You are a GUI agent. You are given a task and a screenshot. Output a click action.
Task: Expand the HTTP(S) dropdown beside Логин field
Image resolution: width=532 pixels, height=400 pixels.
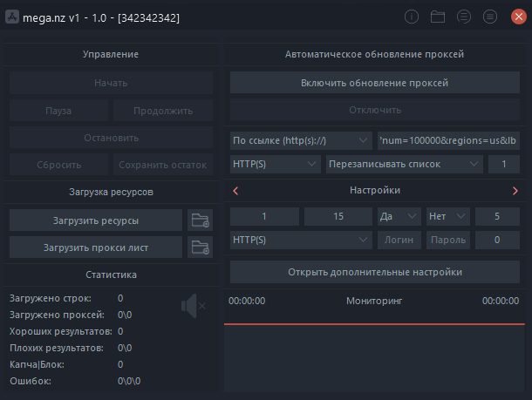302,239
